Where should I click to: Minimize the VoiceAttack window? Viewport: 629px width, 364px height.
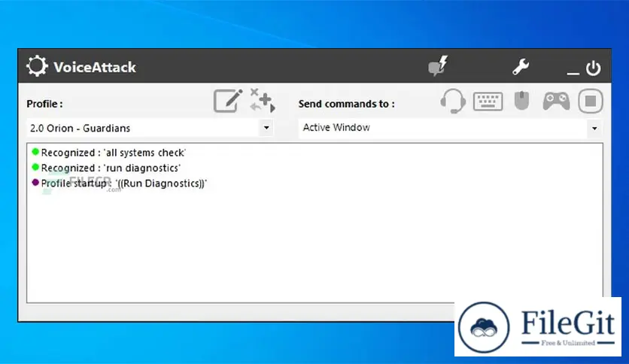tap(573, 73)
